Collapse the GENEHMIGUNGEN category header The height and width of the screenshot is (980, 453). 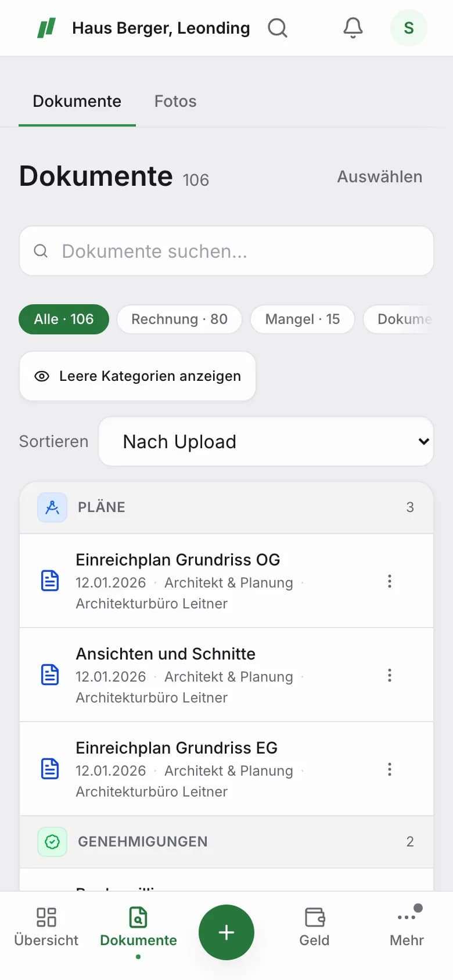[x=227, y=842]
